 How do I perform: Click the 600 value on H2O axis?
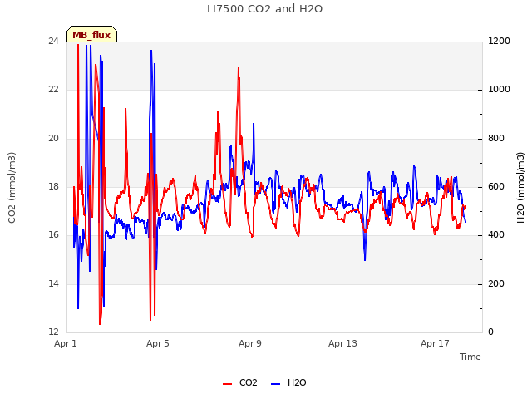[496, 186]
